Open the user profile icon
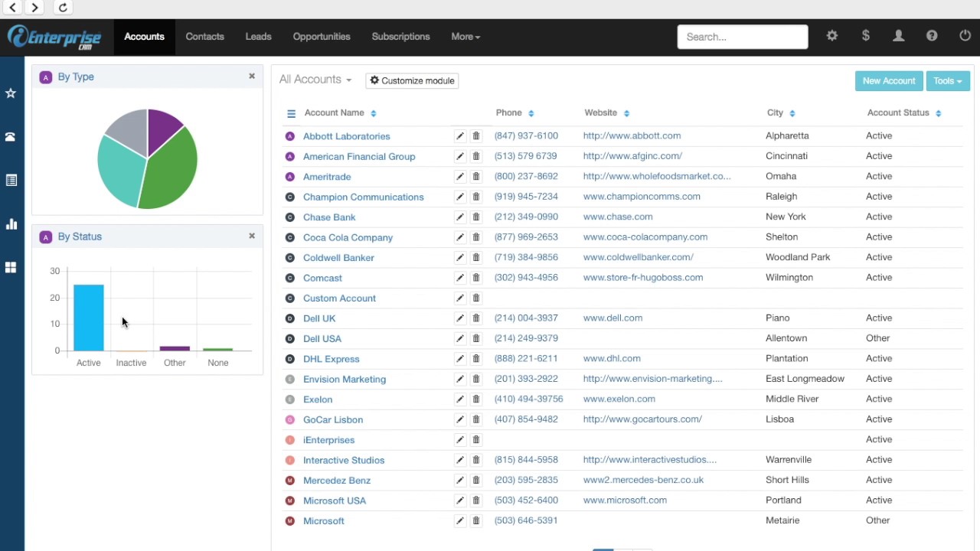The width and height of the screenshot is (980, 551). pyautogui.click(x=899, y=36)
